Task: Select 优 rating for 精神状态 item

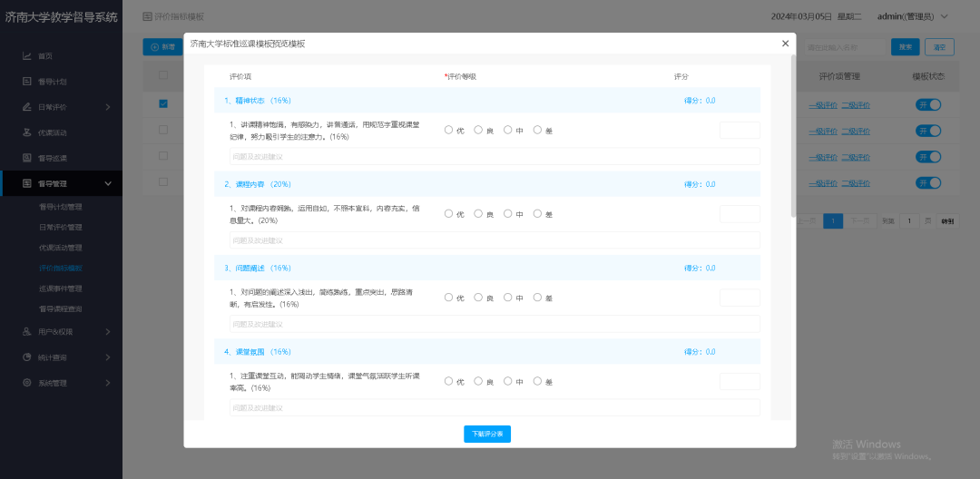Action: pos(448,130)
